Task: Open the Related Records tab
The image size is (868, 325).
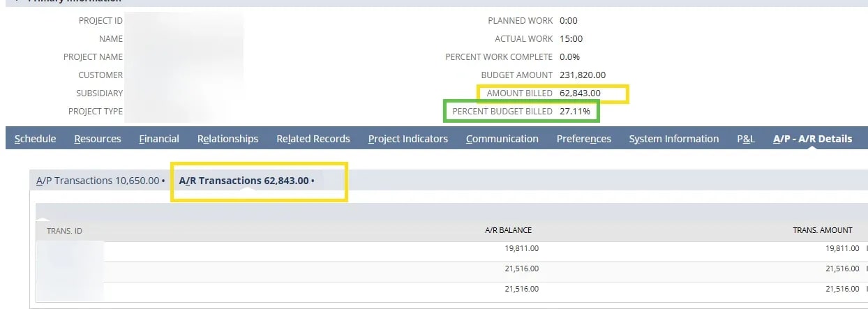Action: click(x=313, y=139)
